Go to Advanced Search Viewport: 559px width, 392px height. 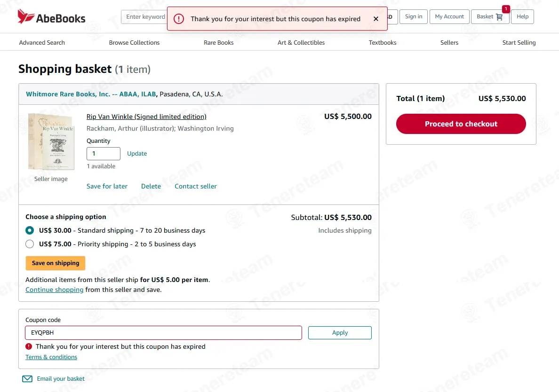(x=42, y=42)
